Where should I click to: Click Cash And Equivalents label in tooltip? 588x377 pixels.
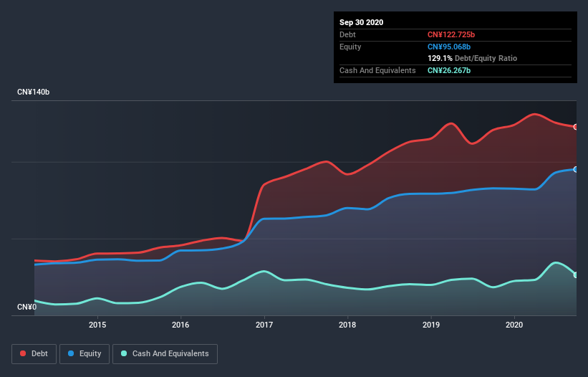tap(377, 70)
